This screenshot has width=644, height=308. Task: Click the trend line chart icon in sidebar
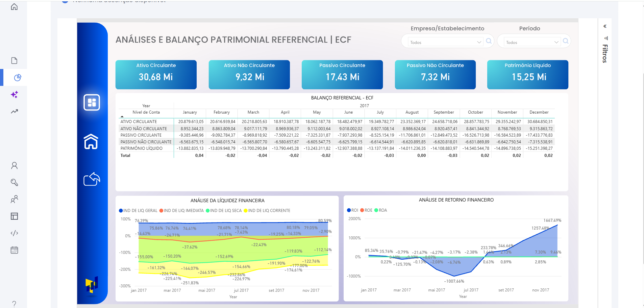(x=14, y=111)
